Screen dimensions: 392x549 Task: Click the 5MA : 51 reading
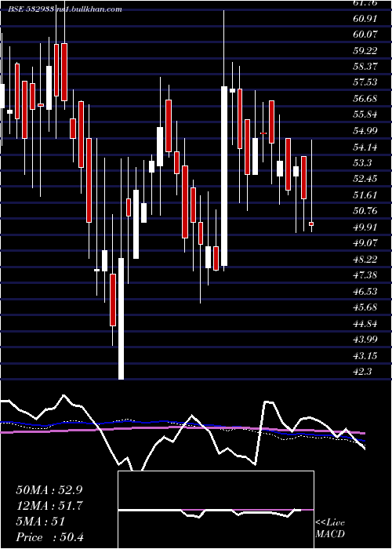[x=40, y=522]
